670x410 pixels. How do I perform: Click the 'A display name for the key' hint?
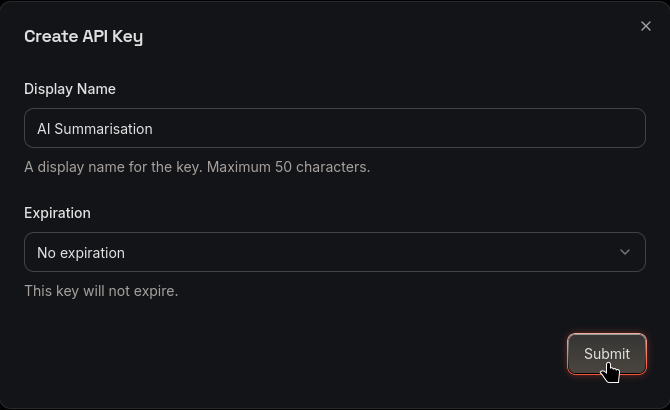pyautogui.click(x=113, y=167)
